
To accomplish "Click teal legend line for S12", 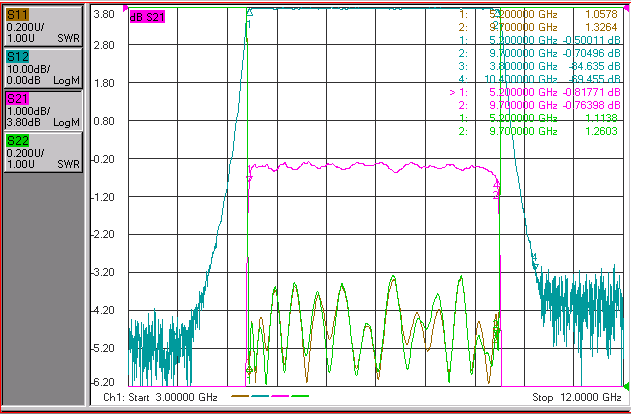I will 260,396.
